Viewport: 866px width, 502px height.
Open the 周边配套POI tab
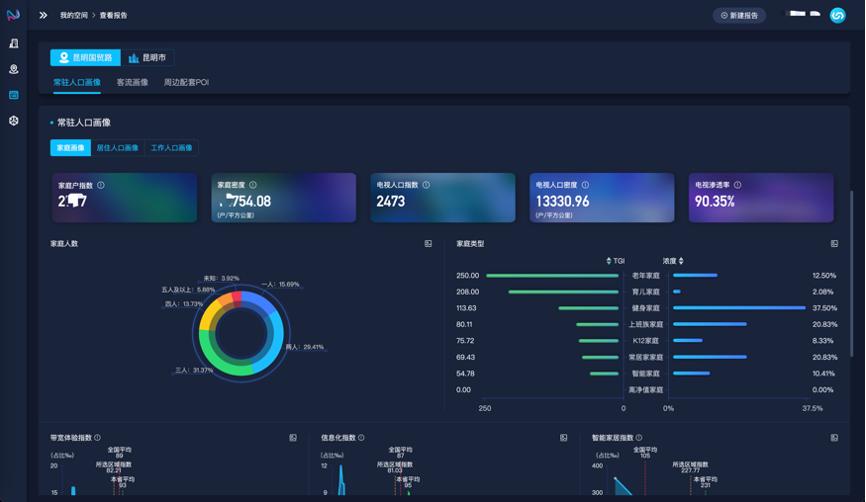(186, 82)
